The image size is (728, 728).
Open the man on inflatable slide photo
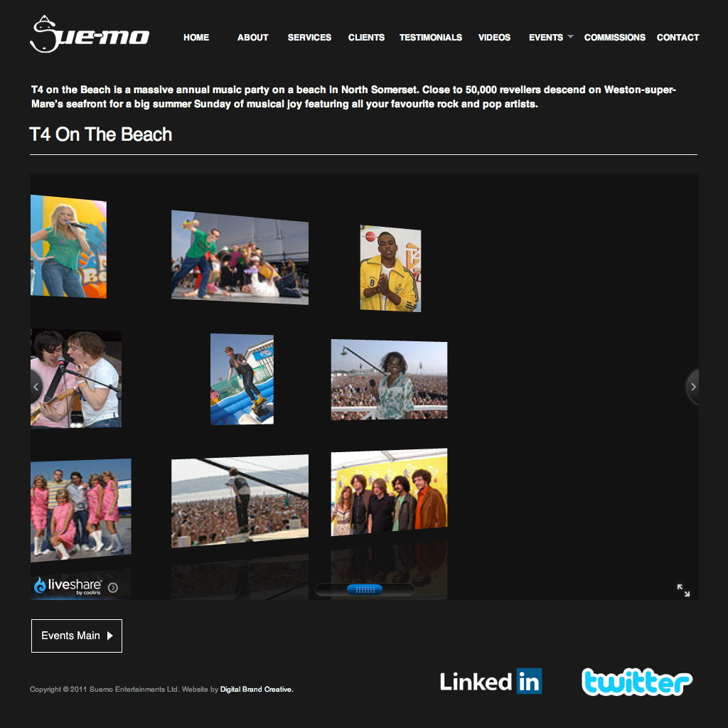(242, 379)
